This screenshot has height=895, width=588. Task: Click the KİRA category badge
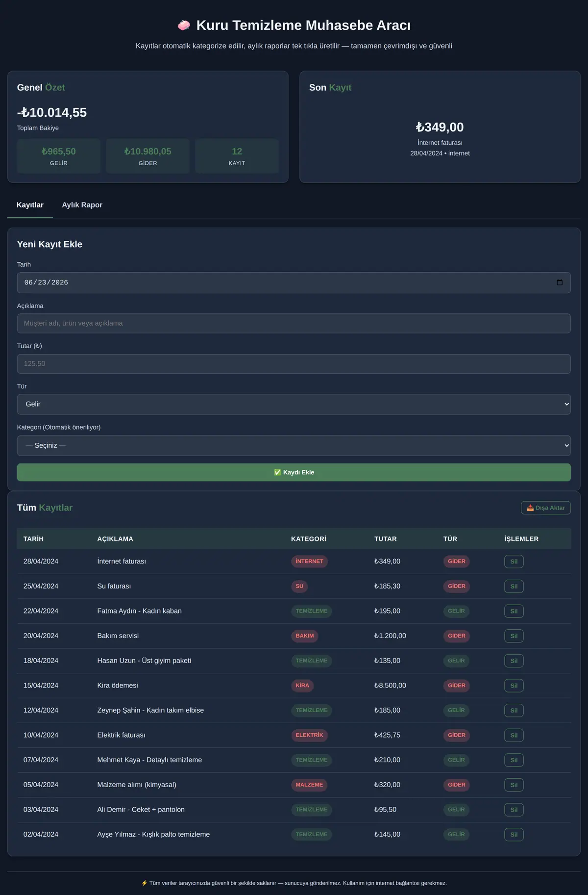pos(302,686)
